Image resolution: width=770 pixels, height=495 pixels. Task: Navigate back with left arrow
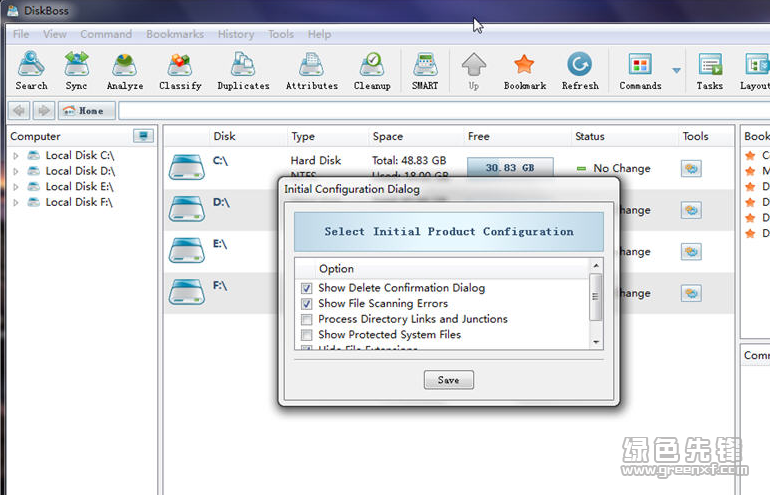click(x=19, y=110)
